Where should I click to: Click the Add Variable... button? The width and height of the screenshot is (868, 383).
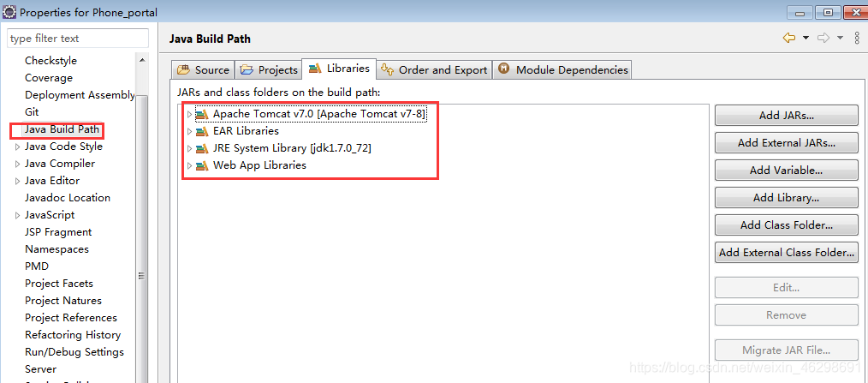tap(786, 171)
